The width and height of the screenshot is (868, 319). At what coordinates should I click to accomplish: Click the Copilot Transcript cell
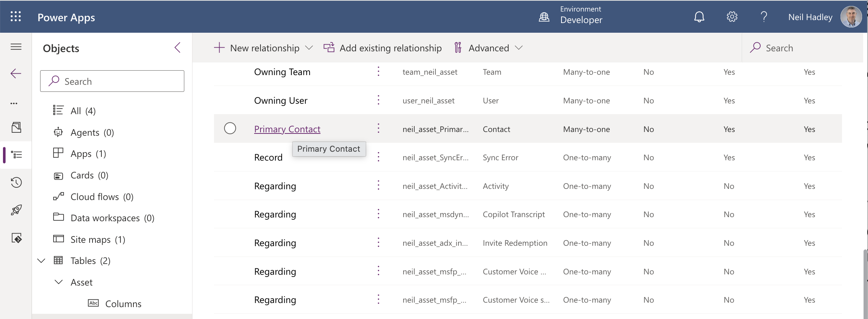(514, 215)
